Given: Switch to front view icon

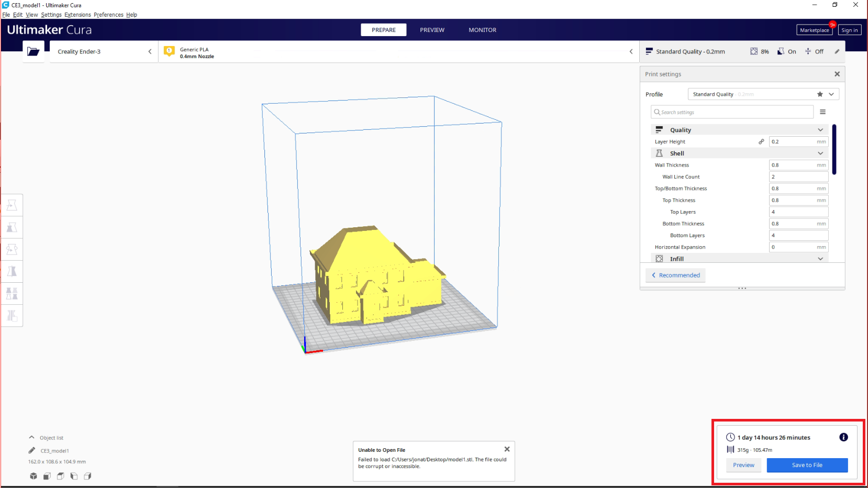Looking at the screenshot, I should (x=47, y=476).
